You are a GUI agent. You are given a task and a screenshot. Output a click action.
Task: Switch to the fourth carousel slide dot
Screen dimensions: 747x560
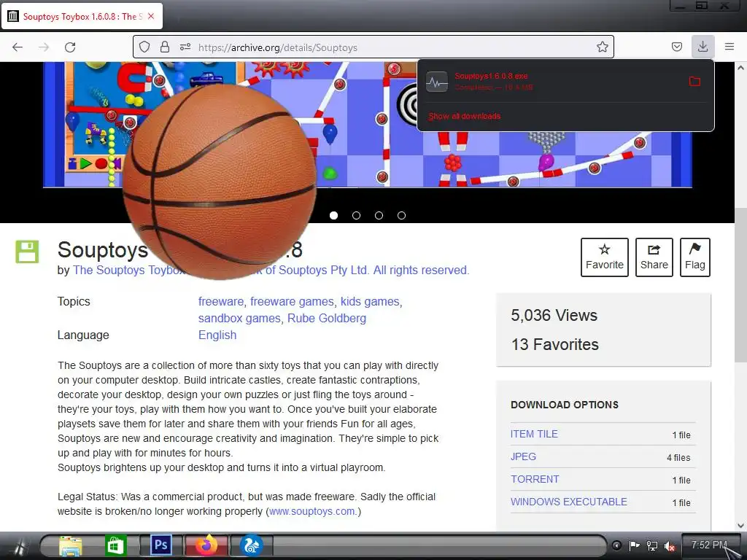402,216
